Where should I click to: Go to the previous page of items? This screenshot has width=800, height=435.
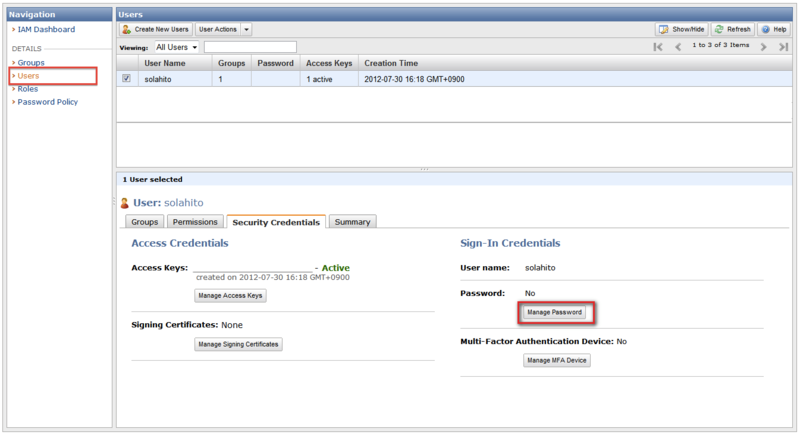click(678, 47)
